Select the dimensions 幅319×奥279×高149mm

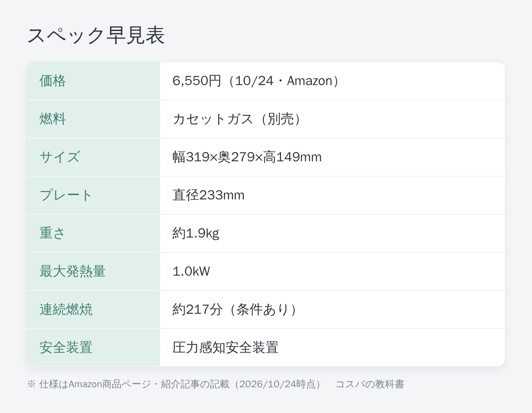(x=247, y=157)
